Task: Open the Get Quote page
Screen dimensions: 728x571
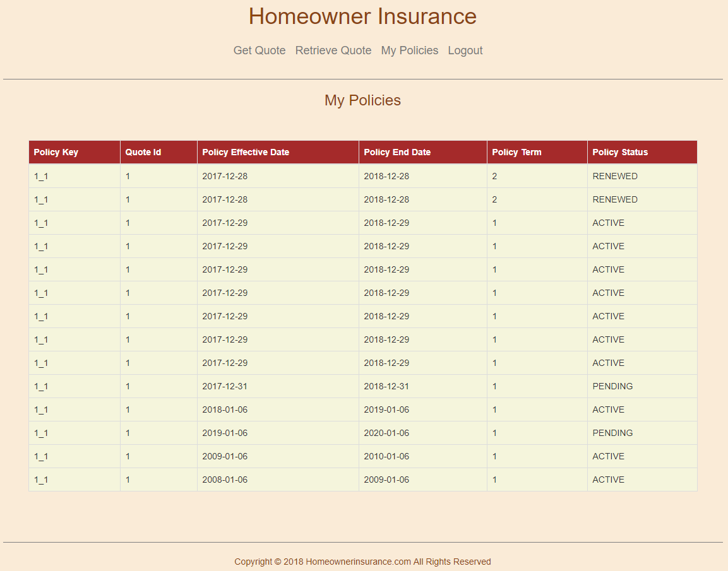Action: (x=260, y=50)
